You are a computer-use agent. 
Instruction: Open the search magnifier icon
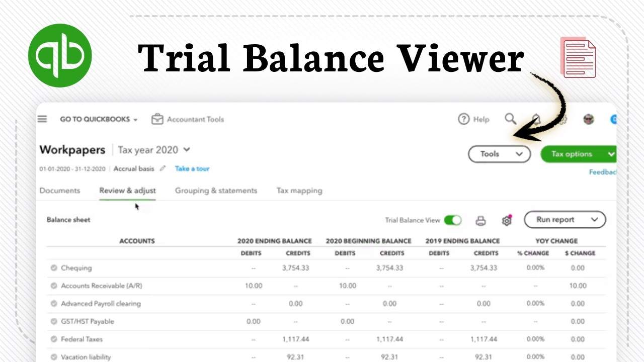(x=511, y=119)
